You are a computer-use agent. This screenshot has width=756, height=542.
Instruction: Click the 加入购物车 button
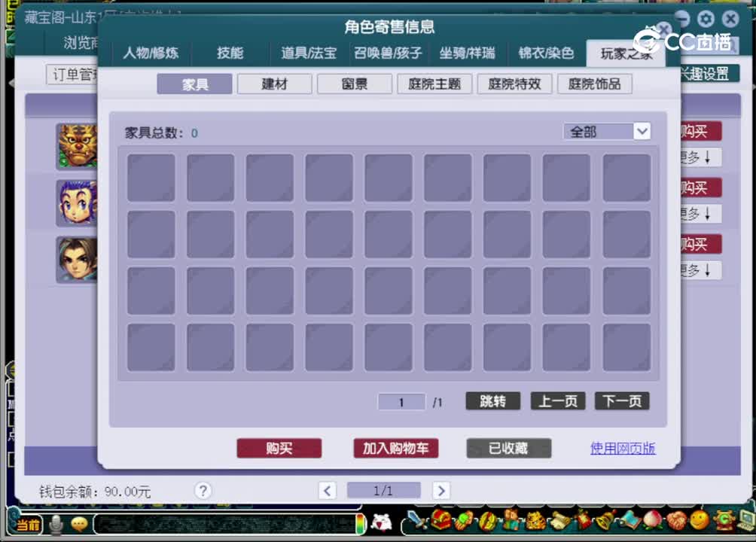(395, 448)
